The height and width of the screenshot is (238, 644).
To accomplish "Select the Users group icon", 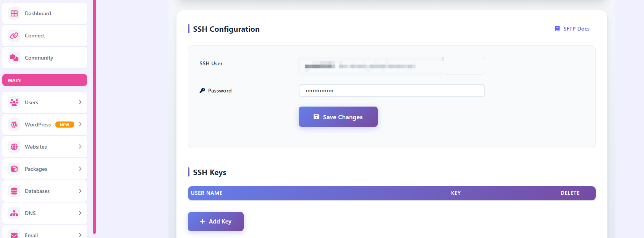I will click(x=14, y=102).
